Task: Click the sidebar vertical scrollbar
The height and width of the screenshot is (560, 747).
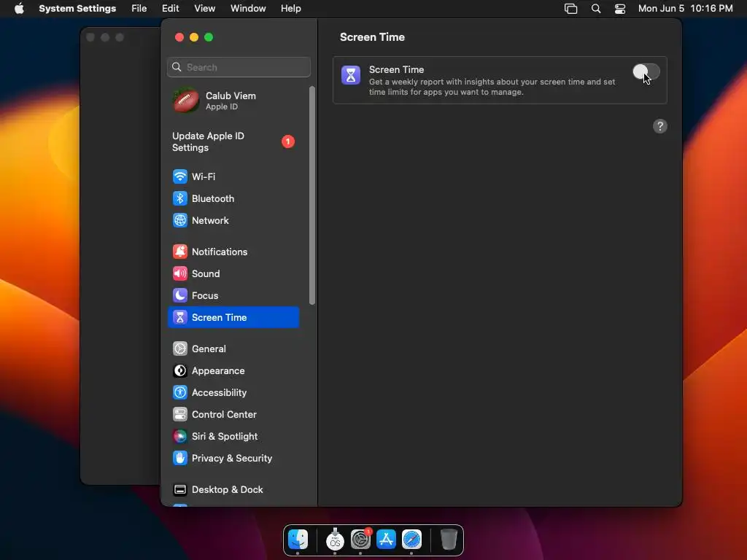Action: [x=312, y=195]
